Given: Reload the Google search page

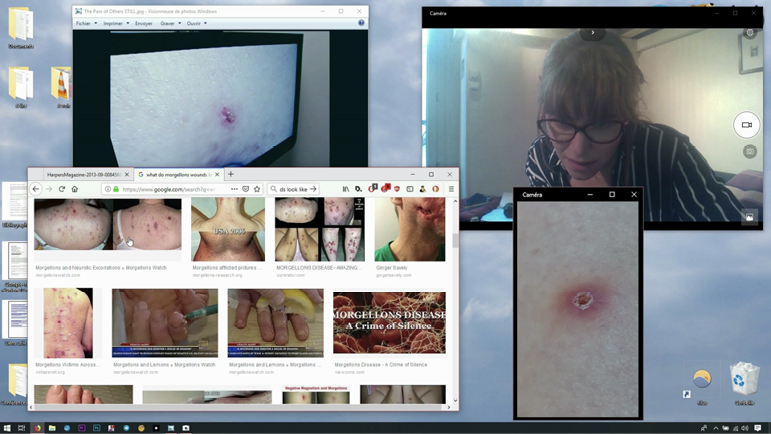Looking at the screenshot, I should 62,189.
